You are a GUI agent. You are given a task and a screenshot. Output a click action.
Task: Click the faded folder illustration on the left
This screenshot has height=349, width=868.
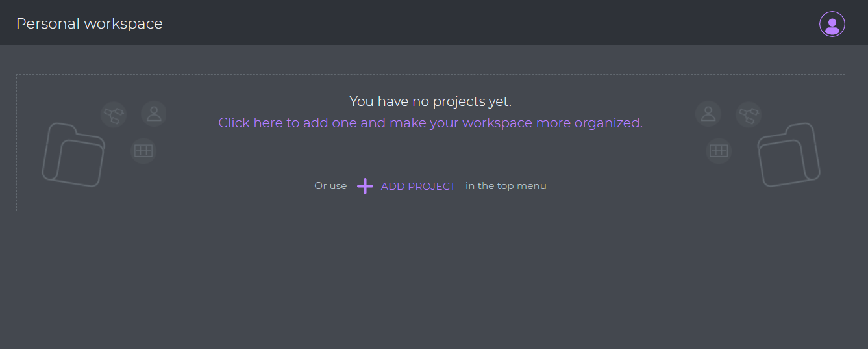[73, 155]
